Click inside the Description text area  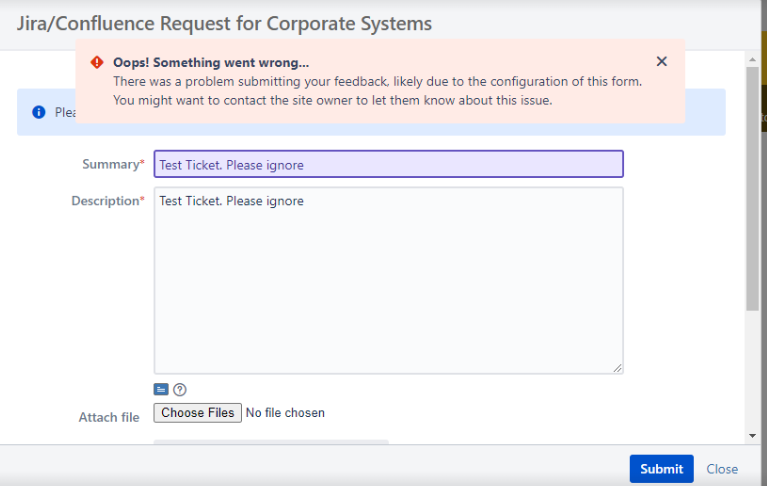tap(388, 281)
